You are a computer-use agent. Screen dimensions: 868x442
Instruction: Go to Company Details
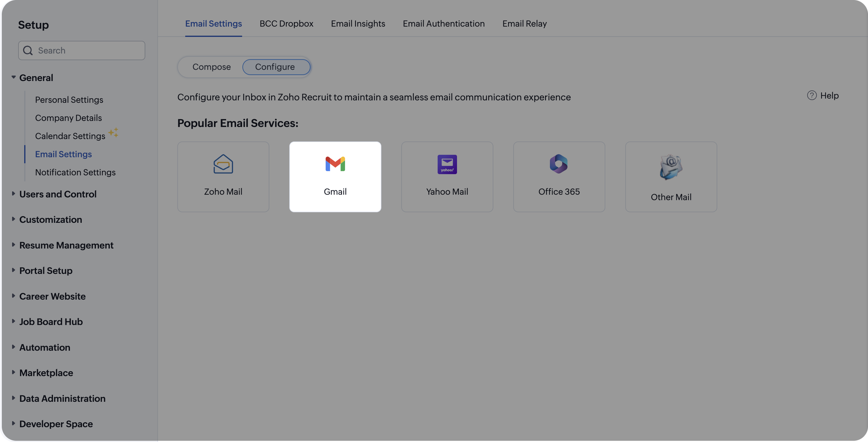pyautogui.click(x=68, y=118)
